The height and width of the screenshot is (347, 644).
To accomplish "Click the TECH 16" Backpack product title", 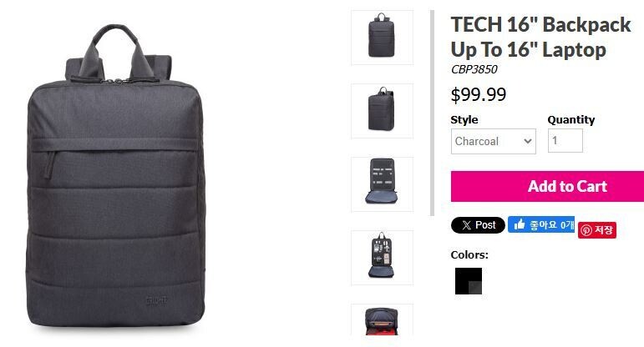I will tap(540, 37).
